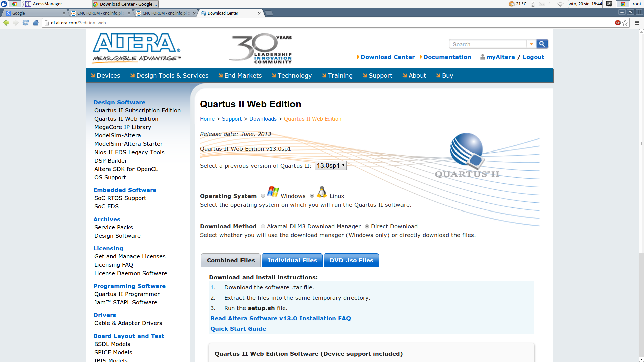Expand the Technology menu
This screenshot has width=644, height=362.
[x=291, y=76]
